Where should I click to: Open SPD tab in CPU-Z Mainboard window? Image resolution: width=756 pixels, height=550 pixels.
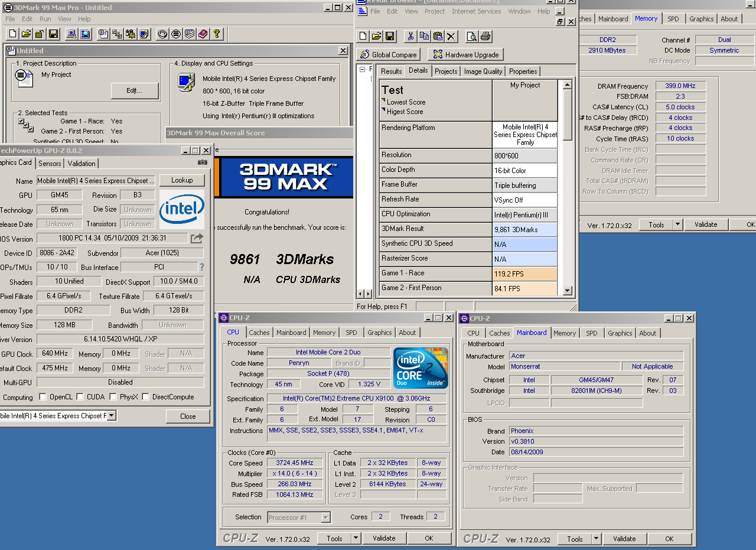[591, 333]
